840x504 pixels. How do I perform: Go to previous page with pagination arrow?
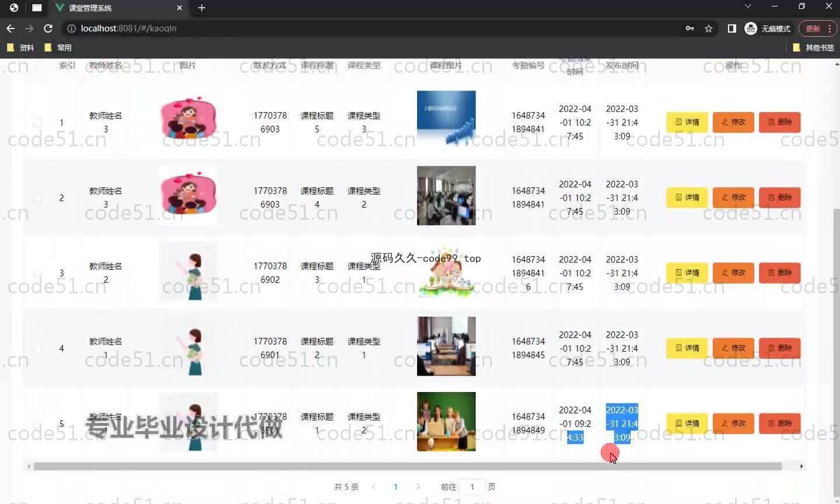(x=373, y=487)
